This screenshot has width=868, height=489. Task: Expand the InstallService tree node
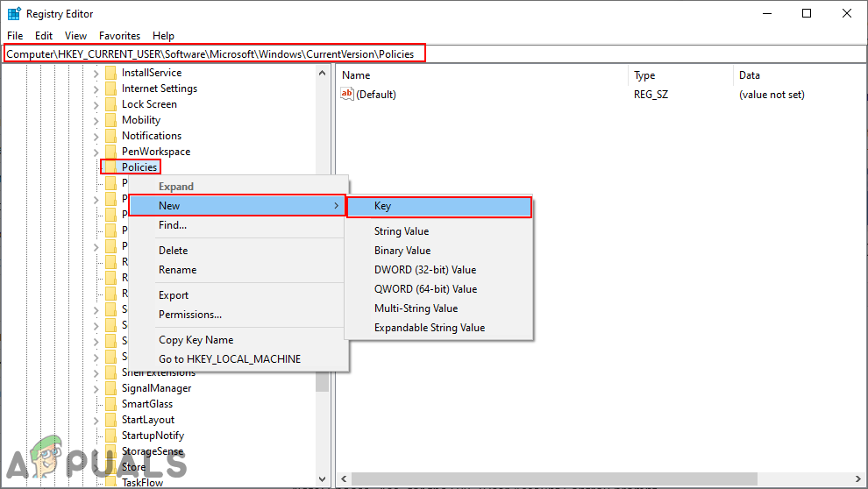tap(96, 73)
